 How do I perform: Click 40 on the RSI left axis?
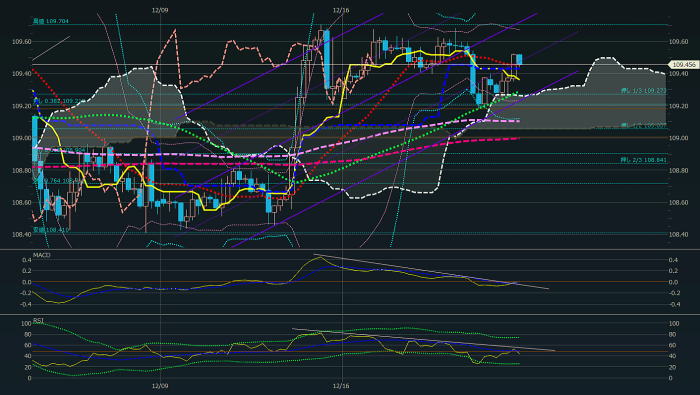tap(28, 356)
